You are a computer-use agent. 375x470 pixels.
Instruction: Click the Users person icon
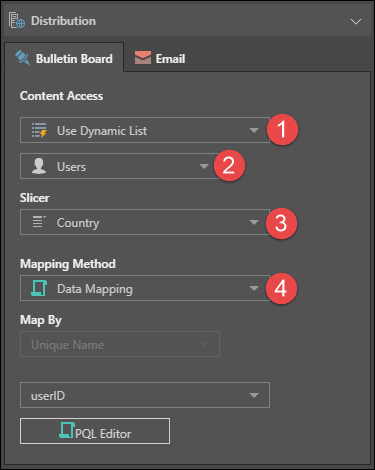tap(39, 166)
